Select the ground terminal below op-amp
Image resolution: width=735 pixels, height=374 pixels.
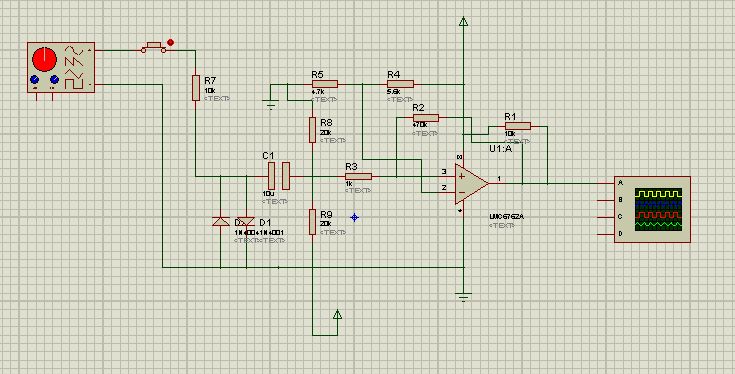pos(463,297)
